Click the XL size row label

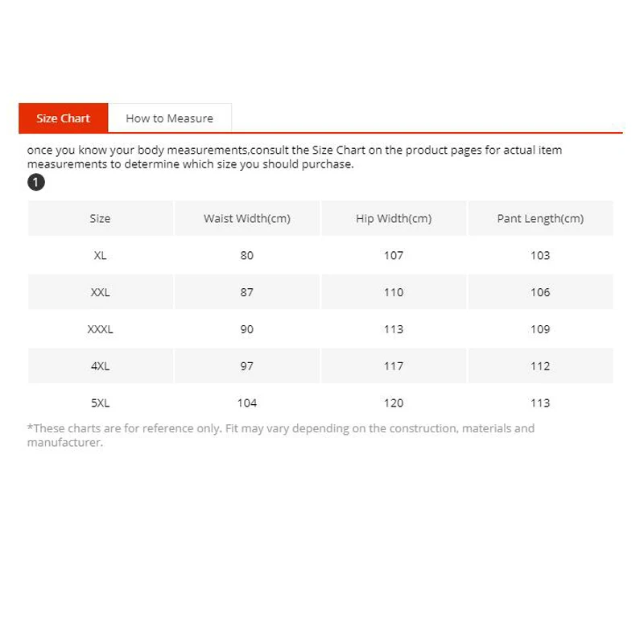point(100,255)
